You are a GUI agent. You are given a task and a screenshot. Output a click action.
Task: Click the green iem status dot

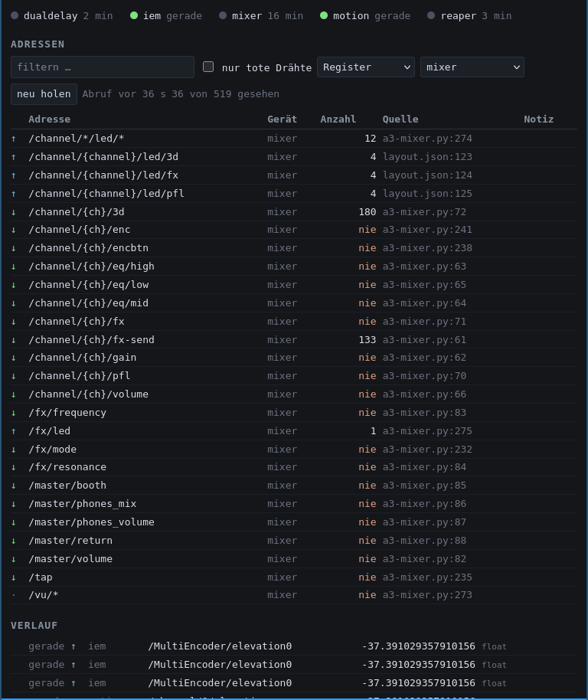point(134,15)
